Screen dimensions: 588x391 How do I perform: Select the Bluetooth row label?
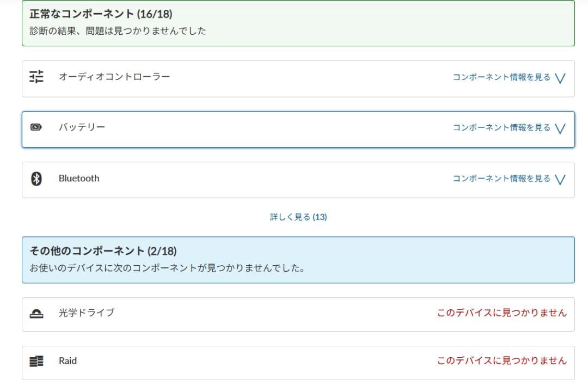coord(79,179)
